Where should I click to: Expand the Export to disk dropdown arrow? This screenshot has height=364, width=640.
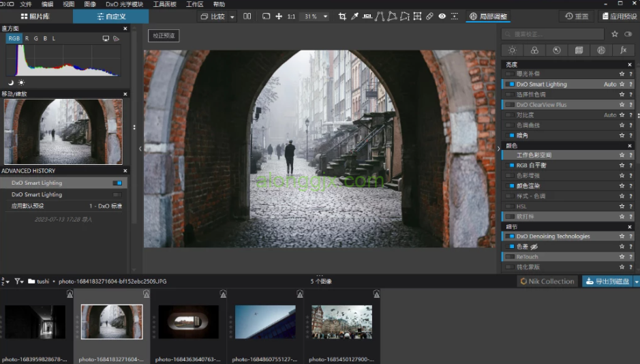tap(637, 281)
